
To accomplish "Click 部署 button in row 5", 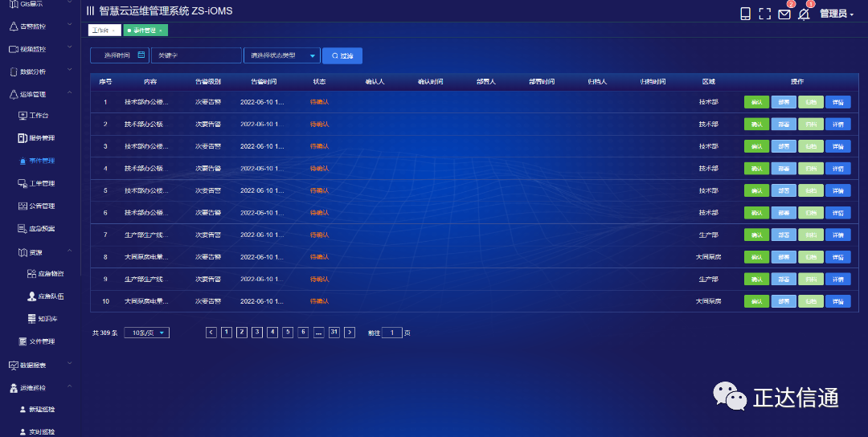I will [x=784, y=191].
